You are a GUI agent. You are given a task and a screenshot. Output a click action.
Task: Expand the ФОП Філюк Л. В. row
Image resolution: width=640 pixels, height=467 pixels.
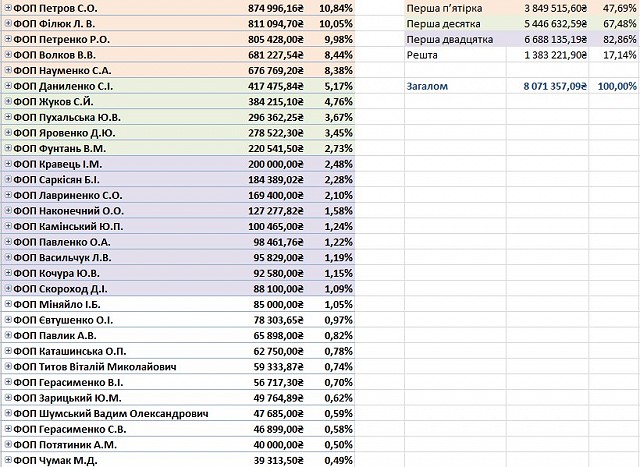point(8,23)
